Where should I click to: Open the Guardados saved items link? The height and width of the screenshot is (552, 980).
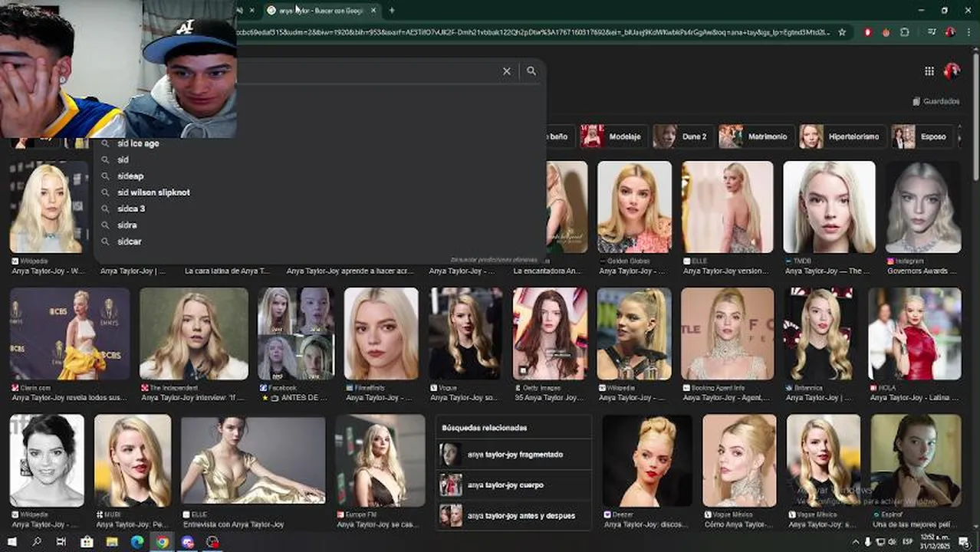click(936, 101)
